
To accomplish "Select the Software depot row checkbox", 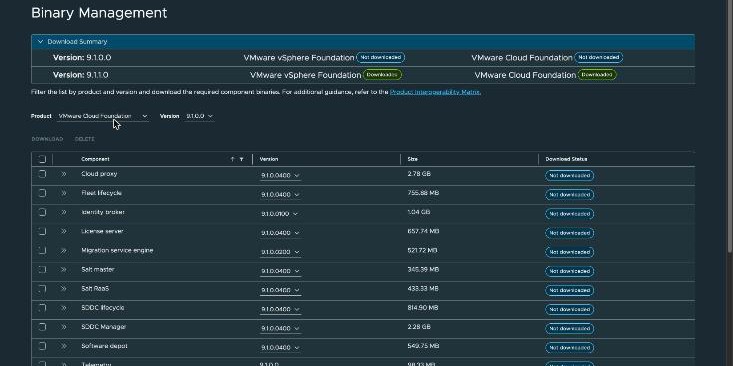I will click(42, 346).
